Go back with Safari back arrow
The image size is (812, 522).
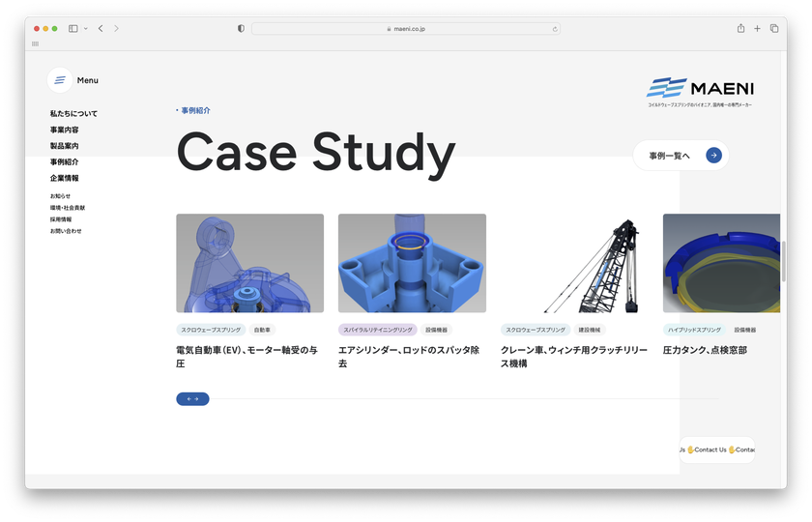click(x=101, y=29)
